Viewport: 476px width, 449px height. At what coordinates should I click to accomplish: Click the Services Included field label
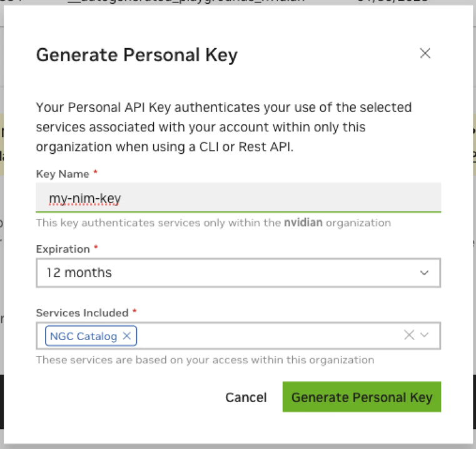tap(82, 313)
